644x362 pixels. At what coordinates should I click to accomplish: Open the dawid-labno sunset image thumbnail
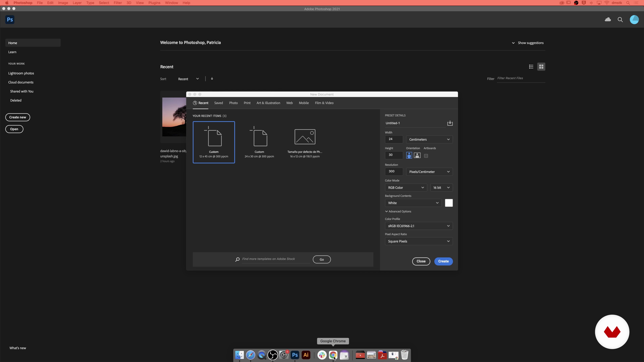tap(174, 117)
